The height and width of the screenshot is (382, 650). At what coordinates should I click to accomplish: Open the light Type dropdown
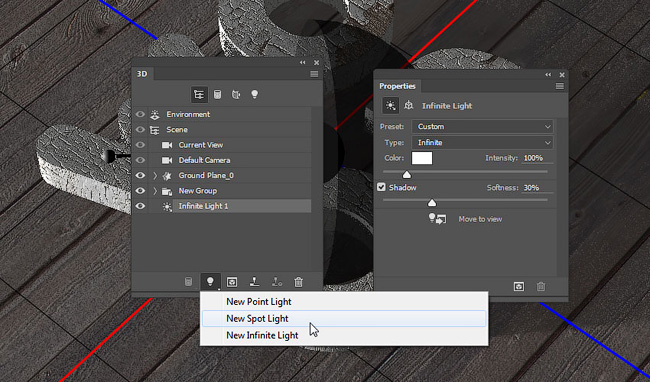483,143
